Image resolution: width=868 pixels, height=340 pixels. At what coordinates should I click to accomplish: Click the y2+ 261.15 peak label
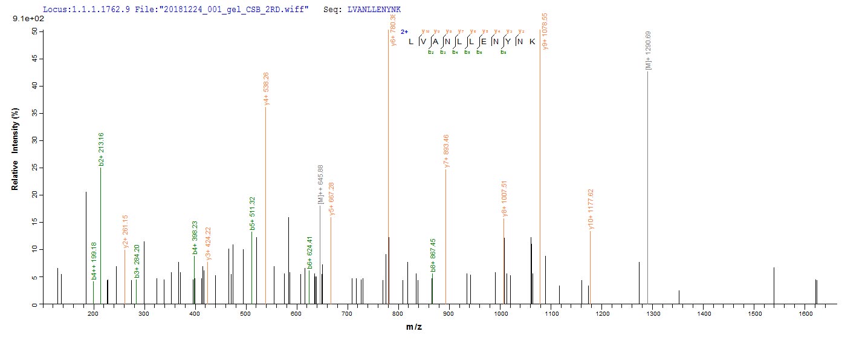click(126, 231)
